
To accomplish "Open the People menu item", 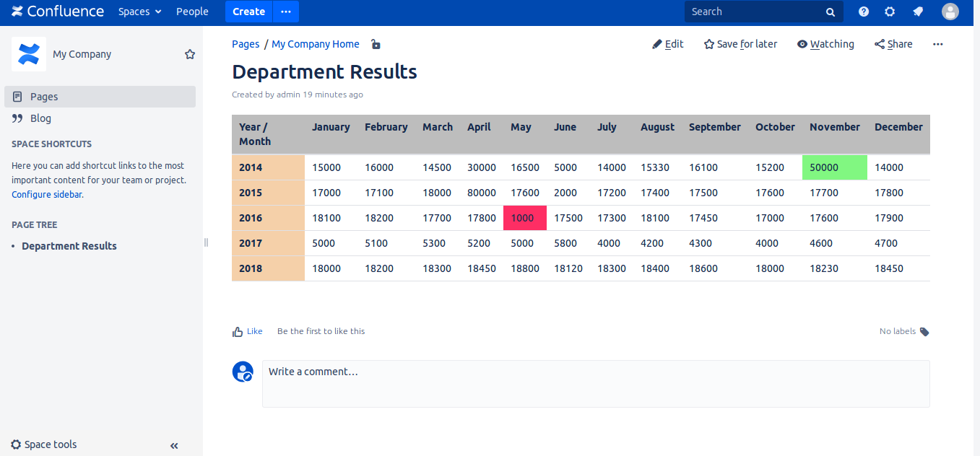I will [x=192, y=12].
